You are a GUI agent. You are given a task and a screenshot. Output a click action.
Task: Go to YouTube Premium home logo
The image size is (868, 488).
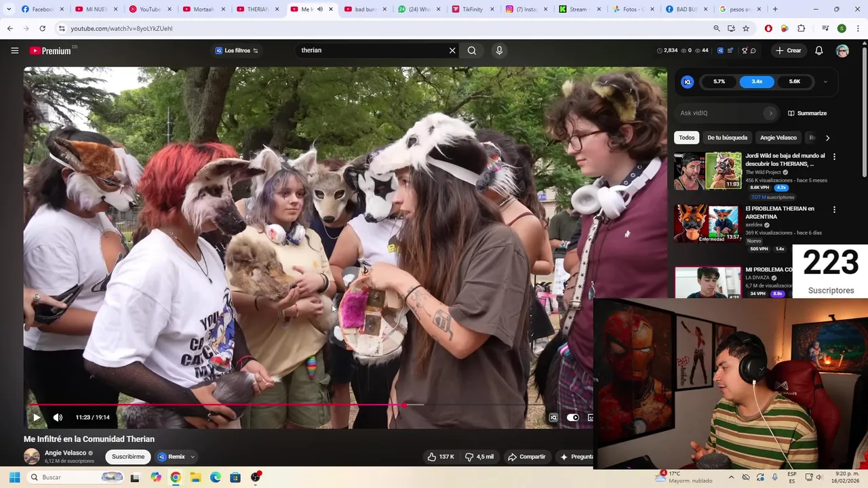[x=52, y=51]
